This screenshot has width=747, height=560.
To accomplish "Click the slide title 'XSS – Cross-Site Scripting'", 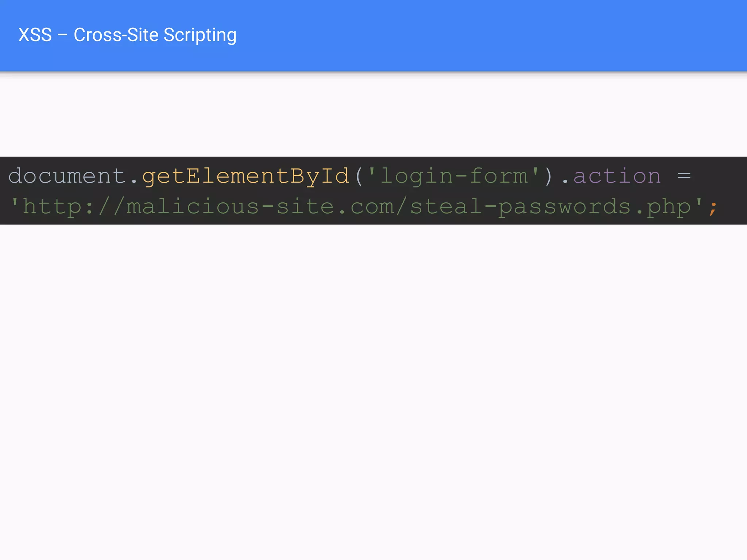I will coord(127,35).
